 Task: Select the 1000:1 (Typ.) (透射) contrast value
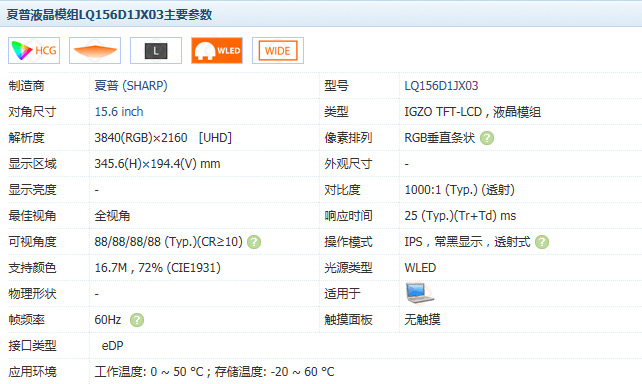pos(459,190)
